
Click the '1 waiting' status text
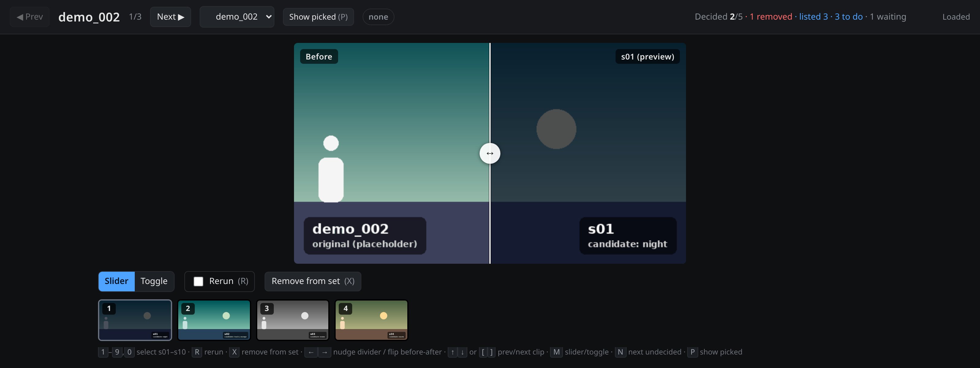point(888,17)
